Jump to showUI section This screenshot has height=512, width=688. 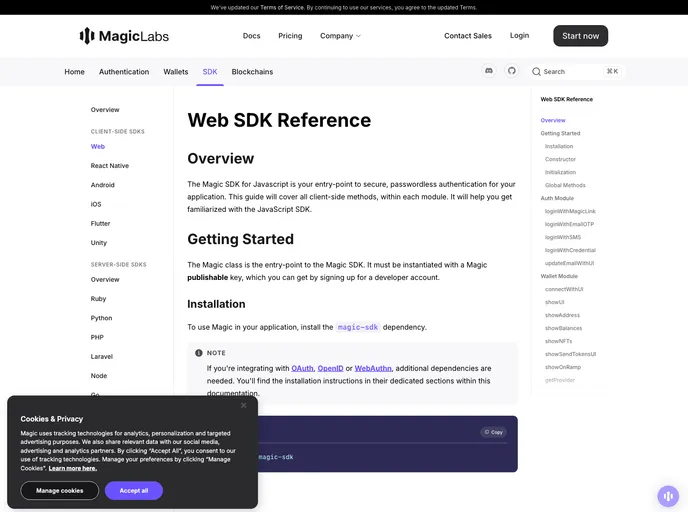(555, 302)
